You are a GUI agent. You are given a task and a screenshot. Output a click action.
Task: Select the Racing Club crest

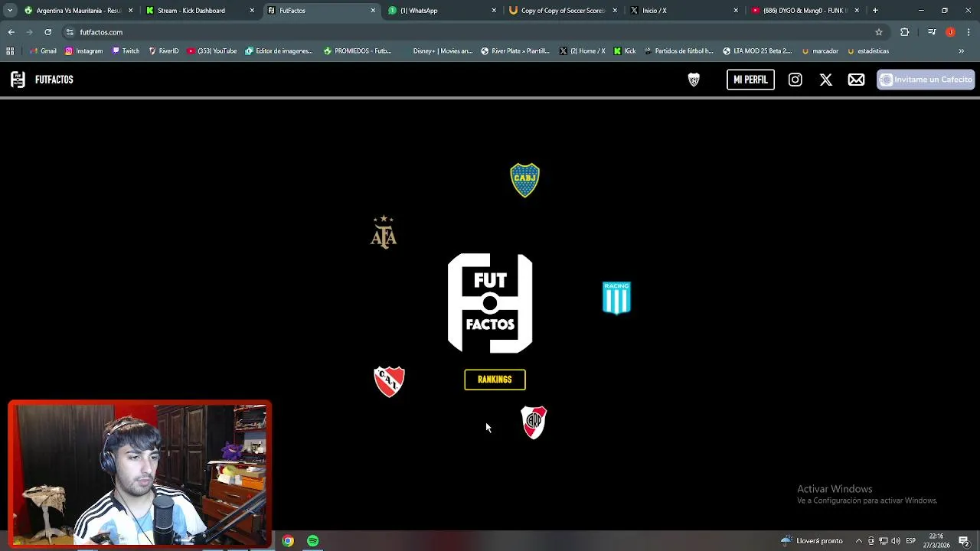click(616, 298)
